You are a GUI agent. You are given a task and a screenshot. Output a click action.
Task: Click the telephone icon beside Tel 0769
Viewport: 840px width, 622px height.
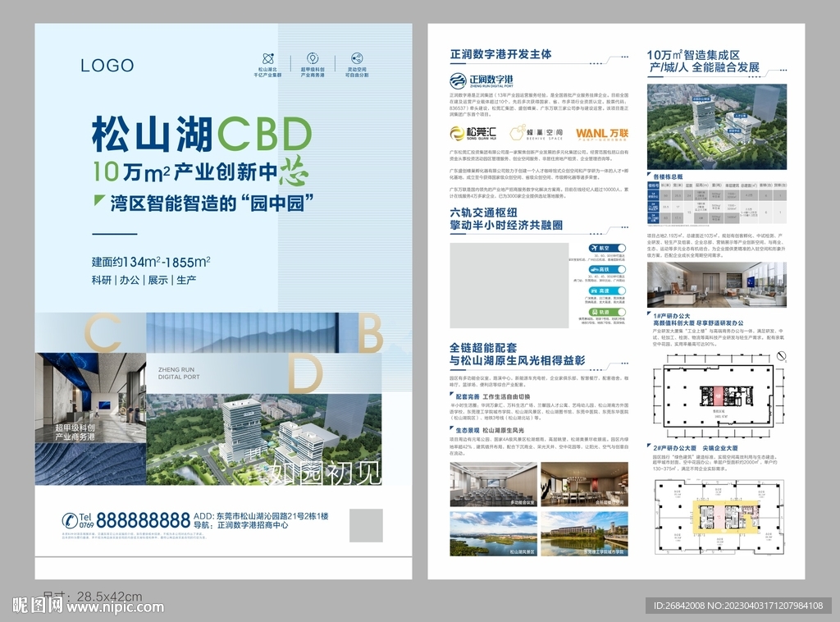pos(70,520)
